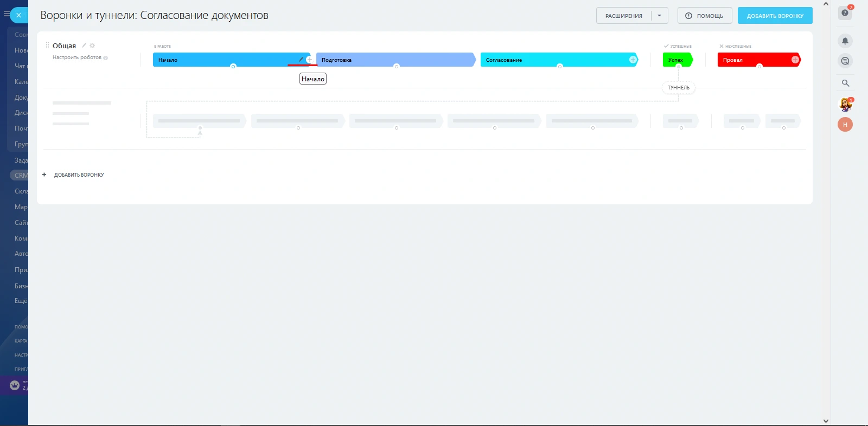Viewport: 868px width, 426px height.
Task: Open funnel settings gear next to Общая
Action: pos(92,46)
